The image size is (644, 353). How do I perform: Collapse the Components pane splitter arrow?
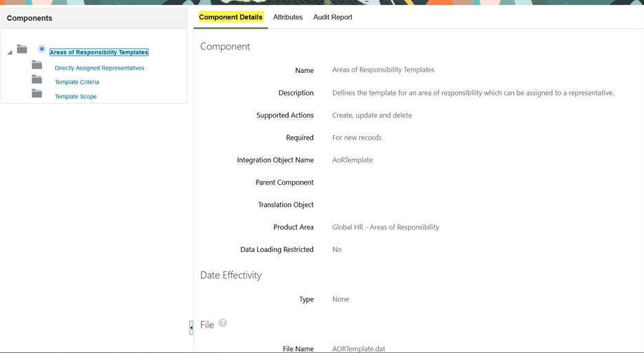[x=191, y=328]
